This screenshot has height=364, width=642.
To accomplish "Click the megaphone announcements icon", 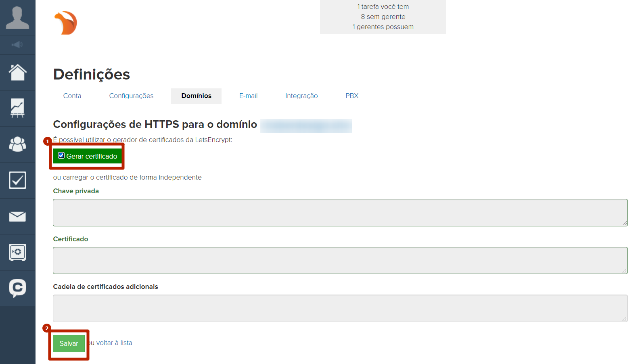I will click(x=17, y=45).
